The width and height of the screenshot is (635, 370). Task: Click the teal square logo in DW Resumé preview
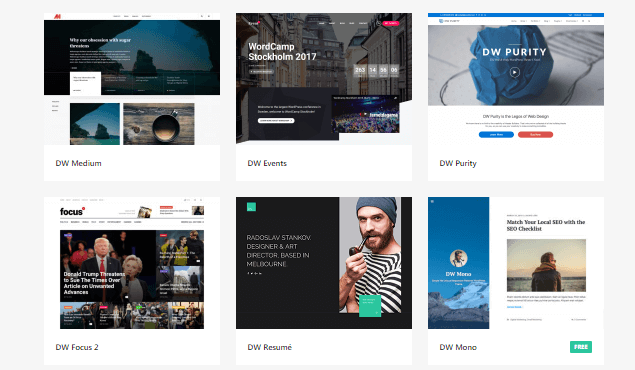tap(251, 207)
